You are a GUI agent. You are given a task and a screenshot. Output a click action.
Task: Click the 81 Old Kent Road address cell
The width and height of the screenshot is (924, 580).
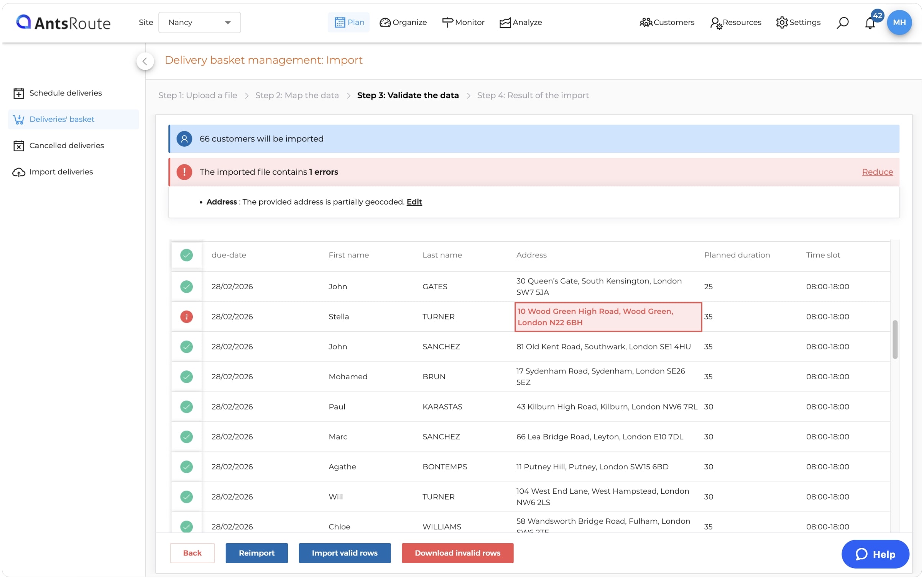tap(603, 347)
